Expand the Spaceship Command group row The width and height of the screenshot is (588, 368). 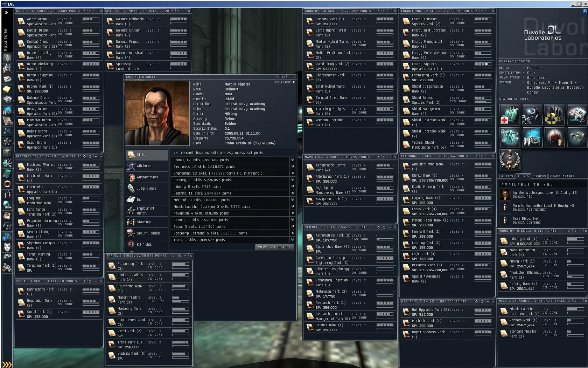pyautogui.click(x=293, y=233)
